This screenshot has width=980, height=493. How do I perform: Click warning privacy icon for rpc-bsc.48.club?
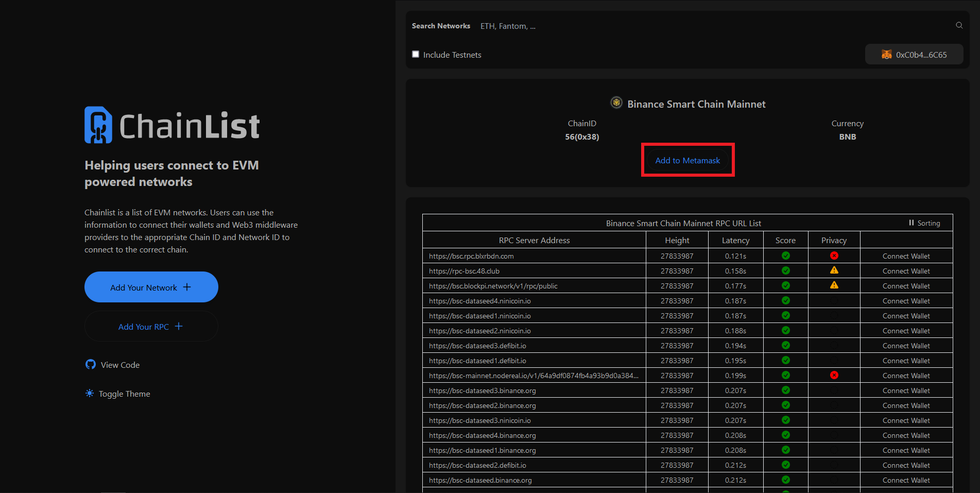point(834,270)
